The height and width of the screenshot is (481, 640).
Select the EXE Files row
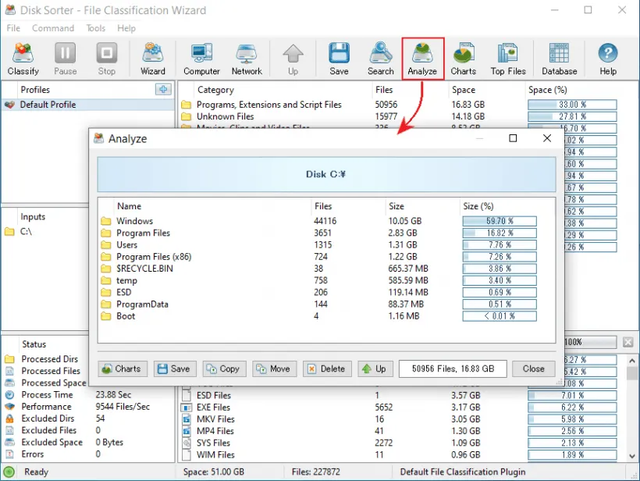tap(402, 407)
